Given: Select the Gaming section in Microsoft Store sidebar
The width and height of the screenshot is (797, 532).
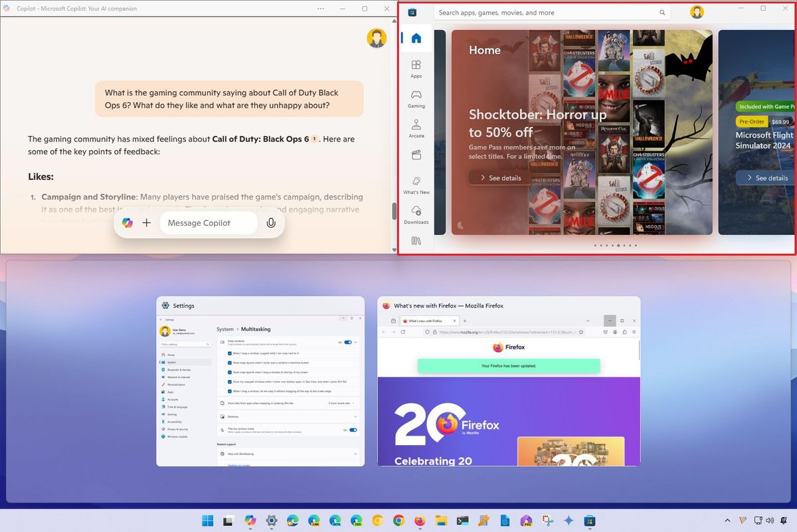Looking at the screenshot, I should [x=416, y=98].
